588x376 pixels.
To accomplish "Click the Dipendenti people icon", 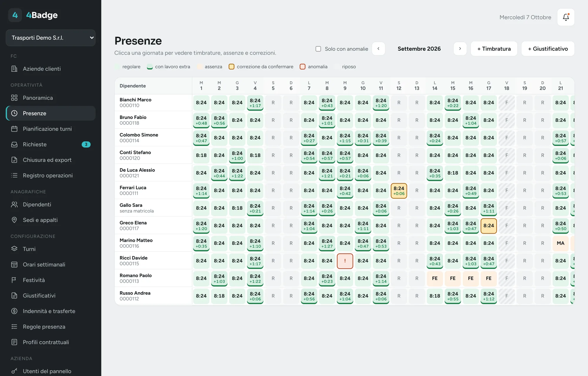I will tap(14, 204).
